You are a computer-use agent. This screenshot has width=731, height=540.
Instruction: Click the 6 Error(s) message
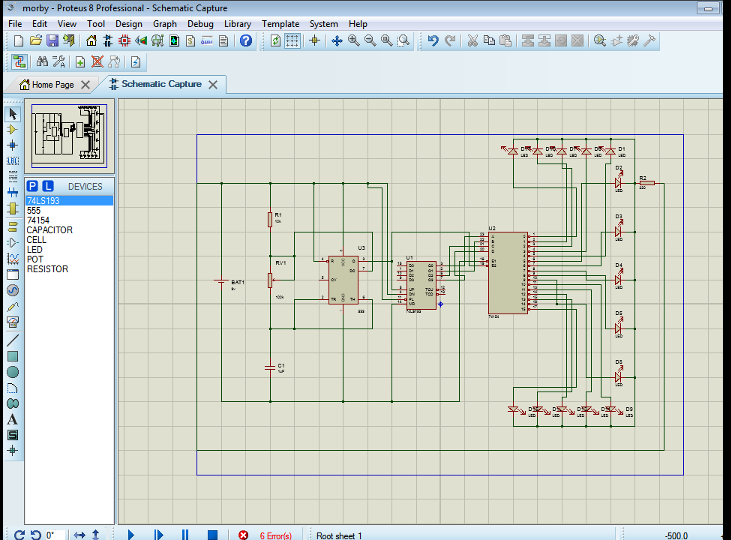point(275,535)
